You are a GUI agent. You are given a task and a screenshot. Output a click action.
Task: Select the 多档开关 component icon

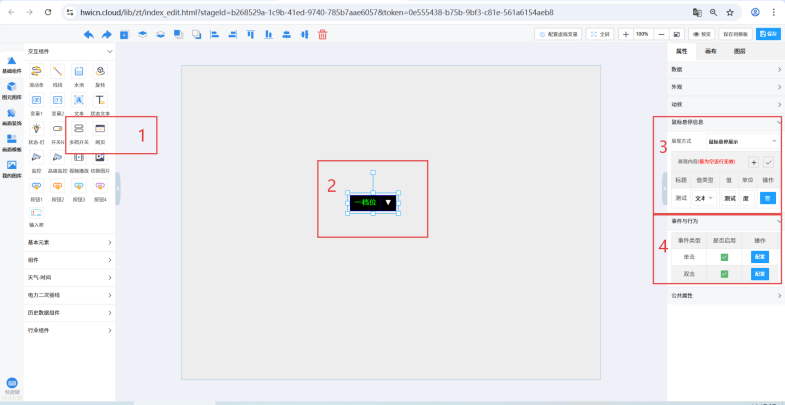[x=79, y=130]
